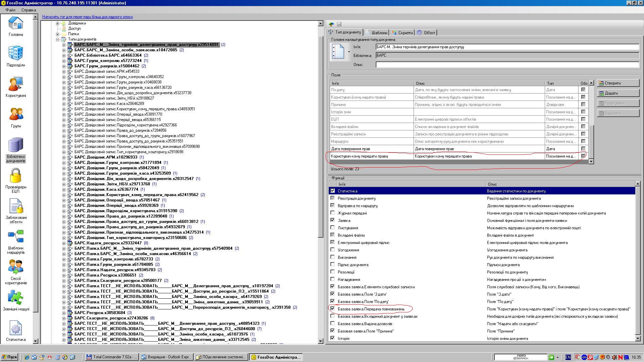Open the Файл menu
This screenshot has height=362, width=644.
[10, 10]
